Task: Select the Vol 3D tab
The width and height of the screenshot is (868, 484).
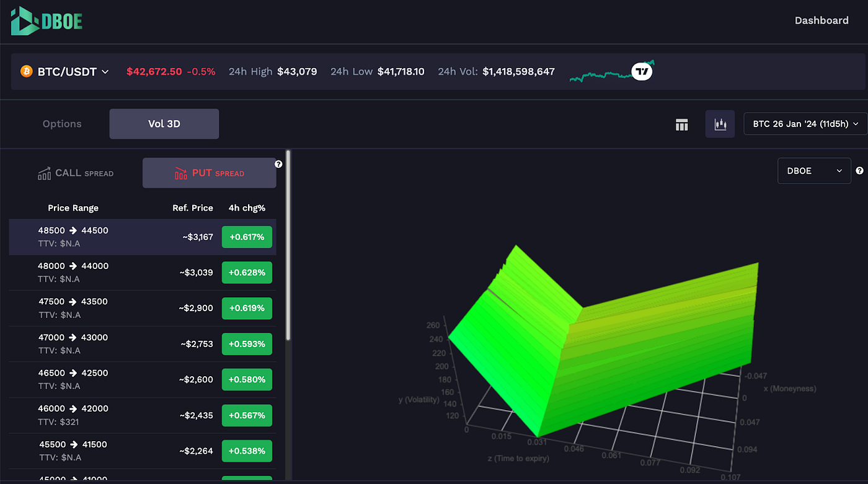Action: pyautogui.click(x=164, y=123)
